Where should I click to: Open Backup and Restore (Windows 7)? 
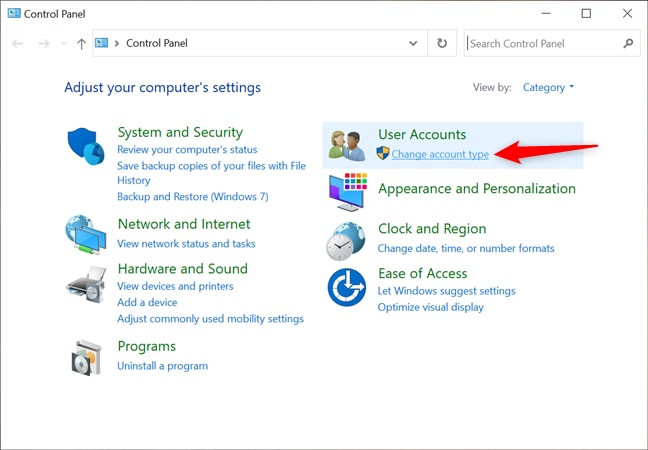pyautogui.click(x=192, y=197)
